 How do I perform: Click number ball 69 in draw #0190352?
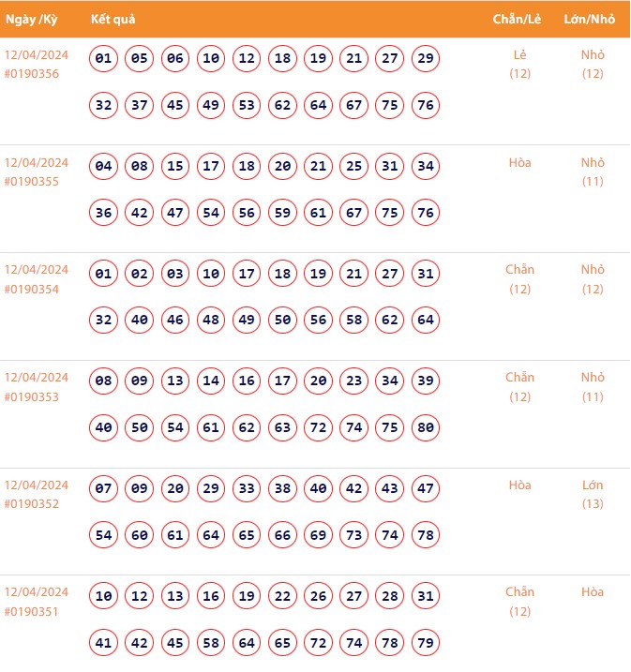[319, 535]
